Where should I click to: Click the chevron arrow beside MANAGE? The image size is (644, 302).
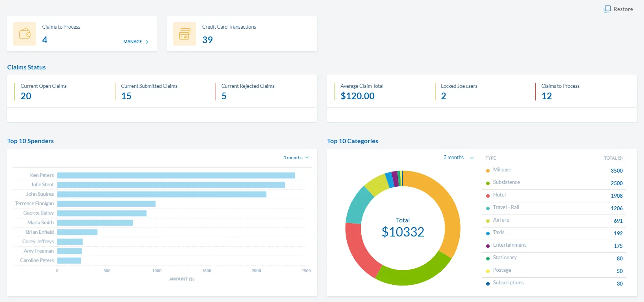[x=147, y=42]
